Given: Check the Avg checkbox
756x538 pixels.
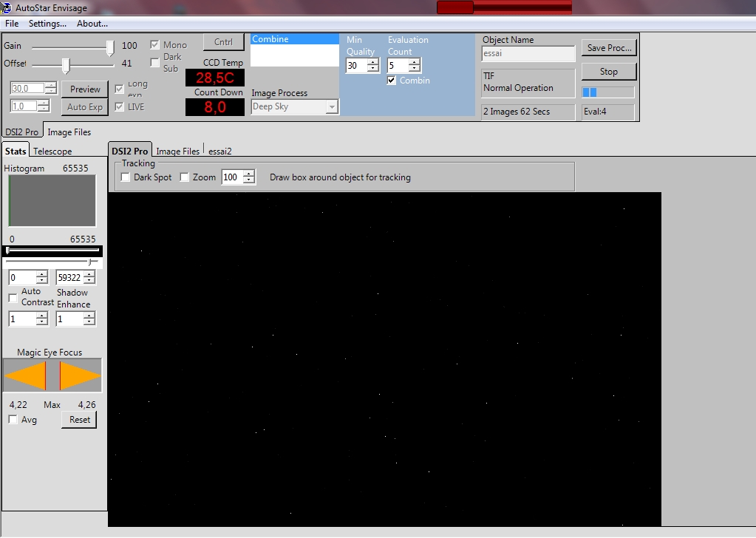Looking at the screenshot, I should [x=13, y=420].
